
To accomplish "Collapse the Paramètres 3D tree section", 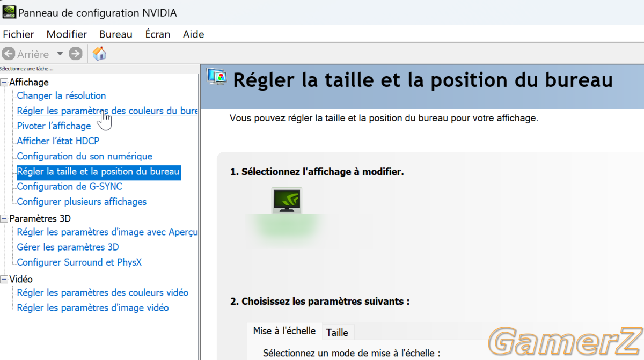I will point(4,218).
